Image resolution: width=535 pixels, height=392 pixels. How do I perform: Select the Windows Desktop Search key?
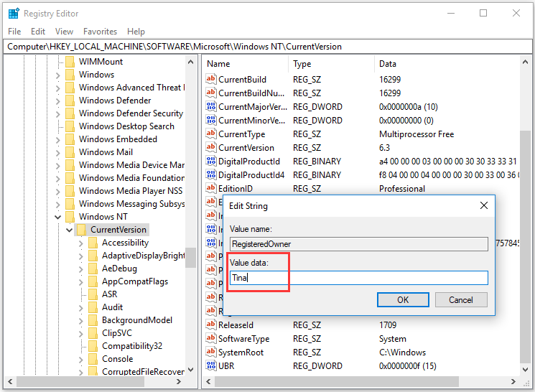(126, 126)
